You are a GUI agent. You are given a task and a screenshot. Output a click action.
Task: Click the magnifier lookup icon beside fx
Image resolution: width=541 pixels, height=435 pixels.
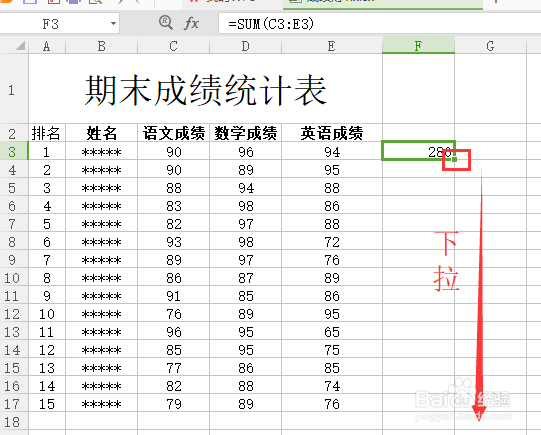click(166, 23)
